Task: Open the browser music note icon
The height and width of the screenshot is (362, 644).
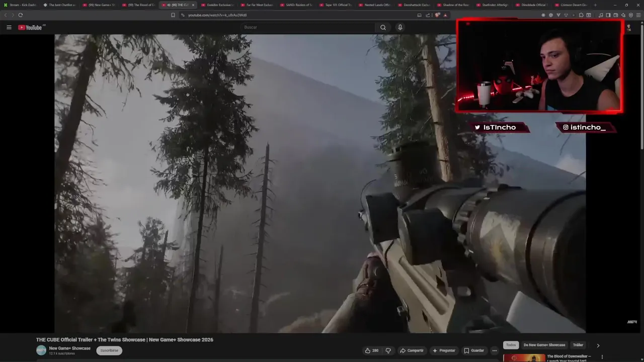Action: pos(601,15)
